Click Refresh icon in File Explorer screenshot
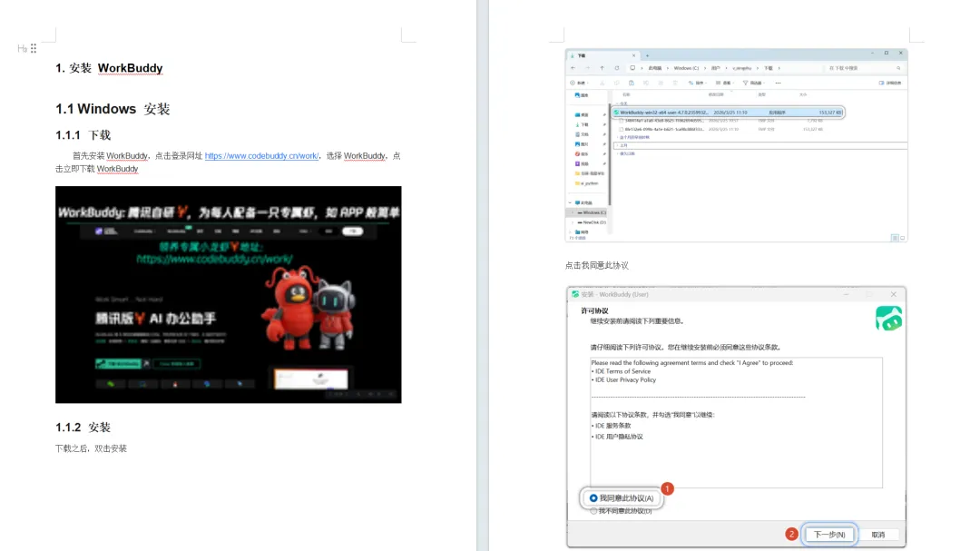980x551 pixels. tap(617, 68)
